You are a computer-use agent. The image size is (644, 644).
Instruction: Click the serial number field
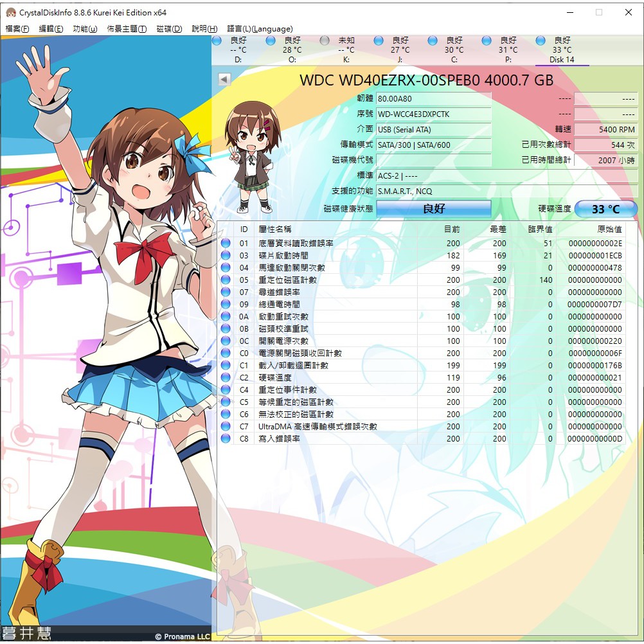pyautogui.click(x=433, y=114)
